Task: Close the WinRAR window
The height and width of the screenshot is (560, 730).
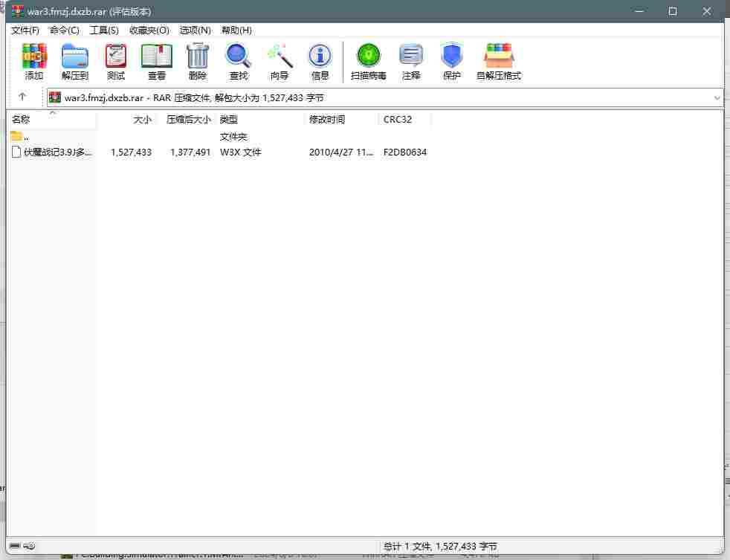Action: pyautogui.click(x=707, y=11)
